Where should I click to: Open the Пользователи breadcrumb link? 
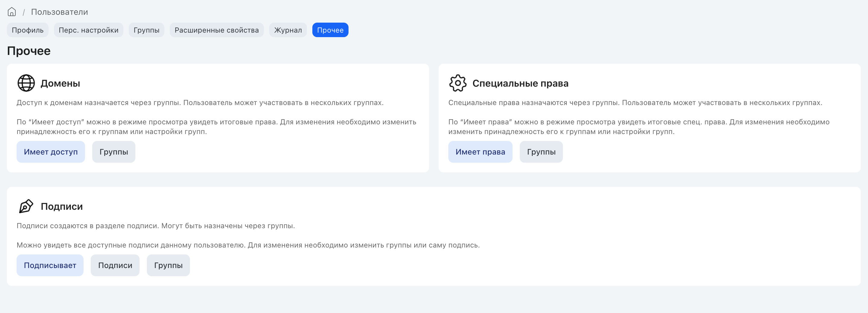click(60, 12)
